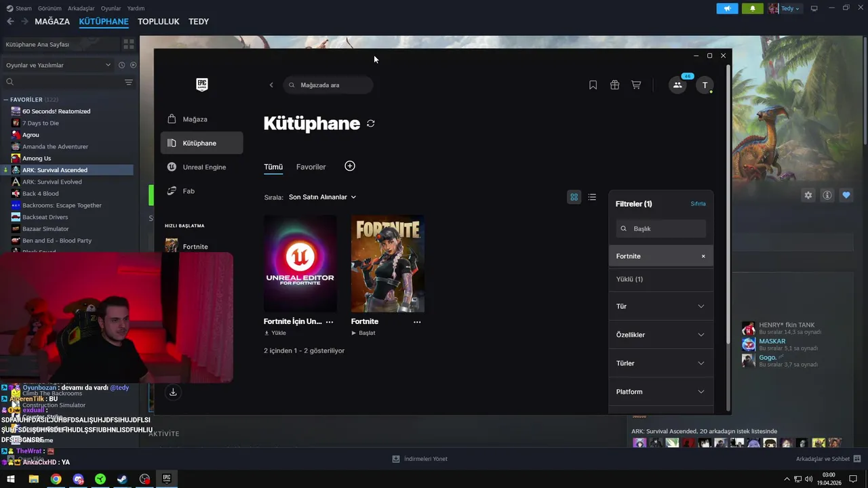The image size is (868, 488).
Task: Open the Epic downloads icon
Action: (173, 392)
